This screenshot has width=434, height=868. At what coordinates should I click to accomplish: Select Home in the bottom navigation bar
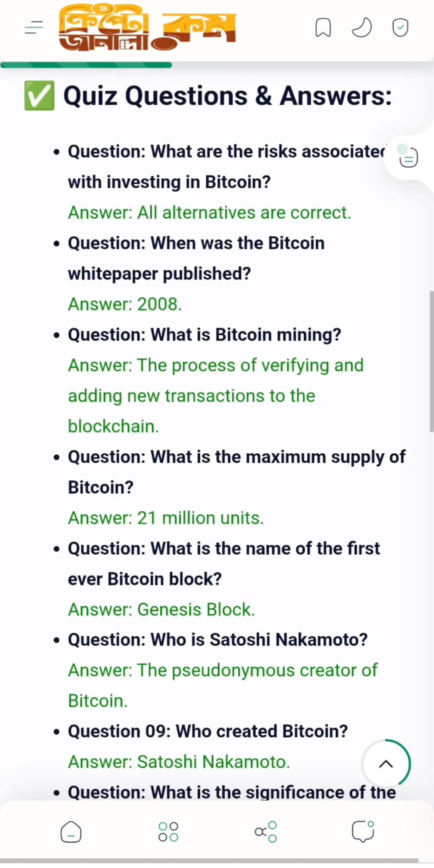tap(71, 831)
